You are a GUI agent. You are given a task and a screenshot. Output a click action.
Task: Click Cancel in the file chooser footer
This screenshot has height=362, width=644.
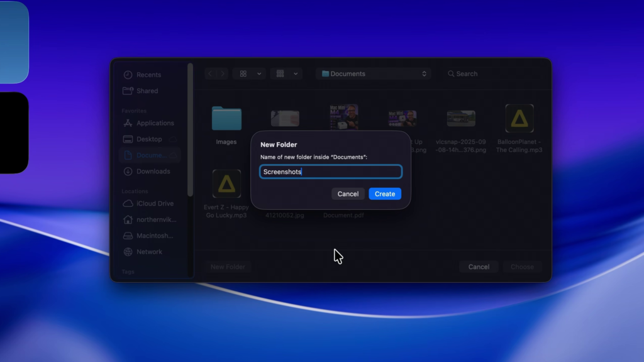click(479, 266)
